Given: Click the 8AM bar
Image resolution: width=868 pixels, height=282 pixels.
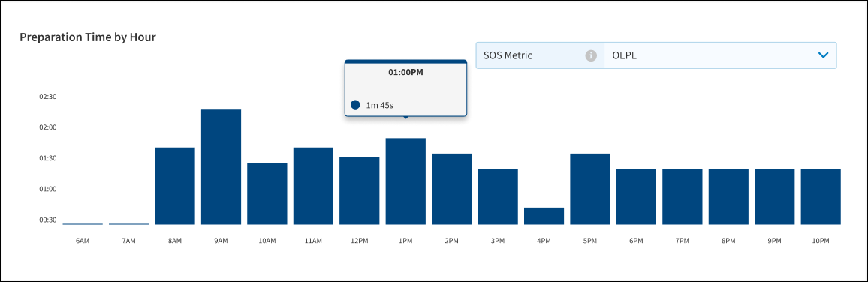Looking at the screenshot, I should [x=175, y=186].
